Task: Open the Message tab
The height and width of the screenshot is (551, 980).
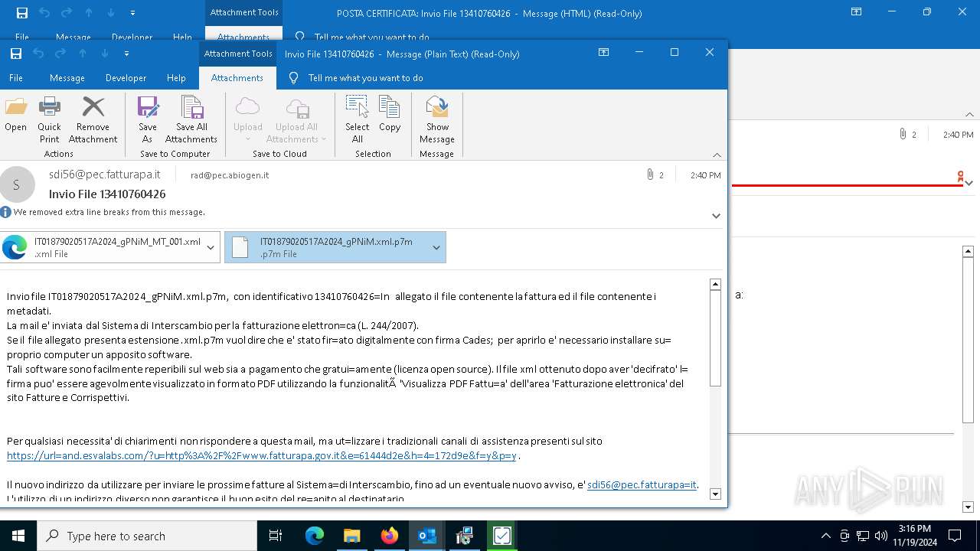Action: coord(67,78)
